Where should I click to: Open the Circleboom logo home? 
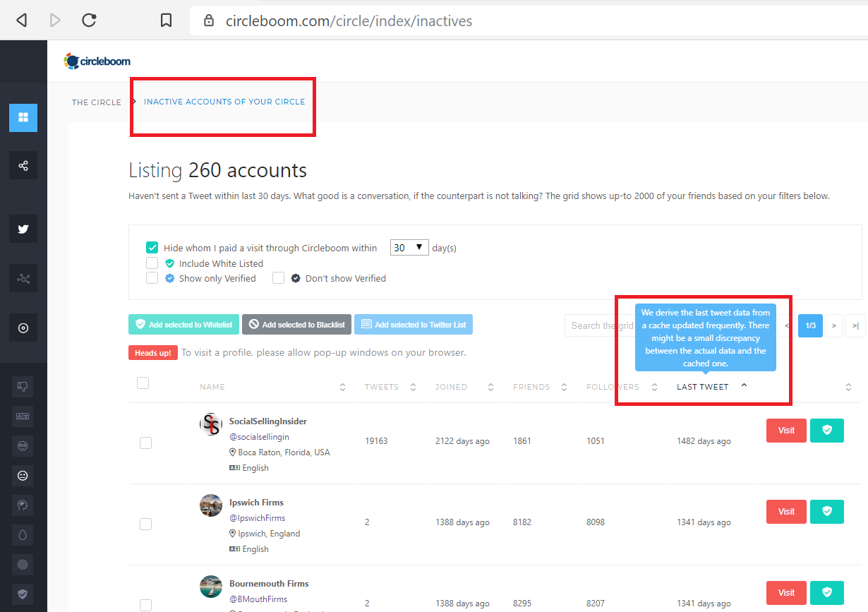click(x=97, y=61)
